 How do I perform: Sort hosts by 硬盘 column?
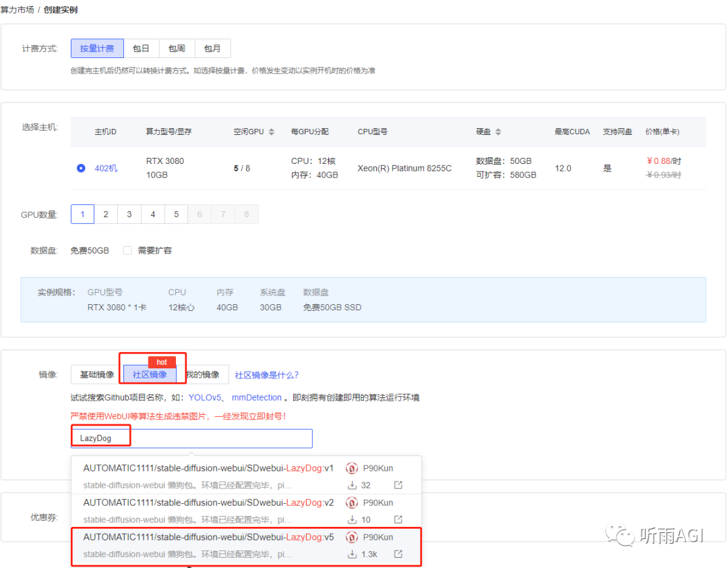tap(497, 132)
